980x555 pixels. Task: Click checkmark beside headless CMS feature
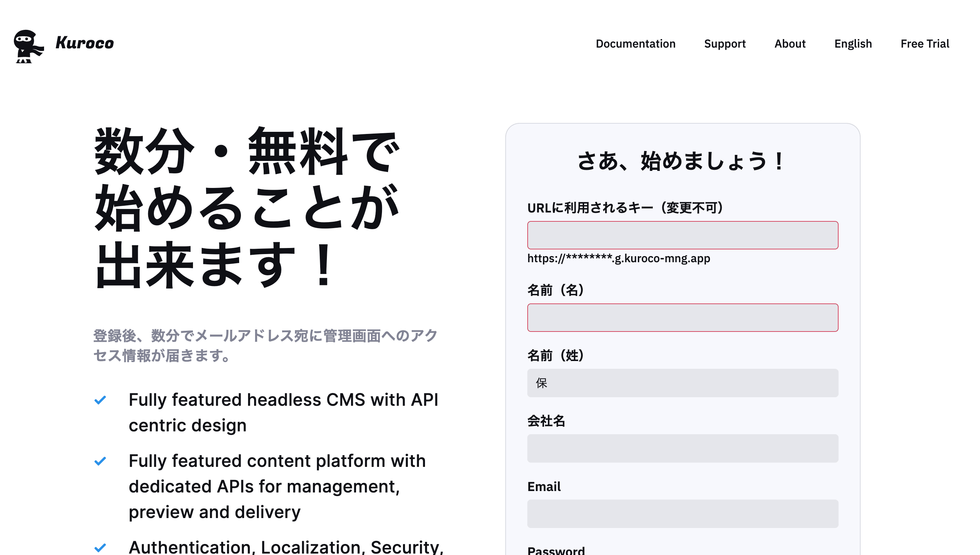pyautogui.click(x=100, y=400)
